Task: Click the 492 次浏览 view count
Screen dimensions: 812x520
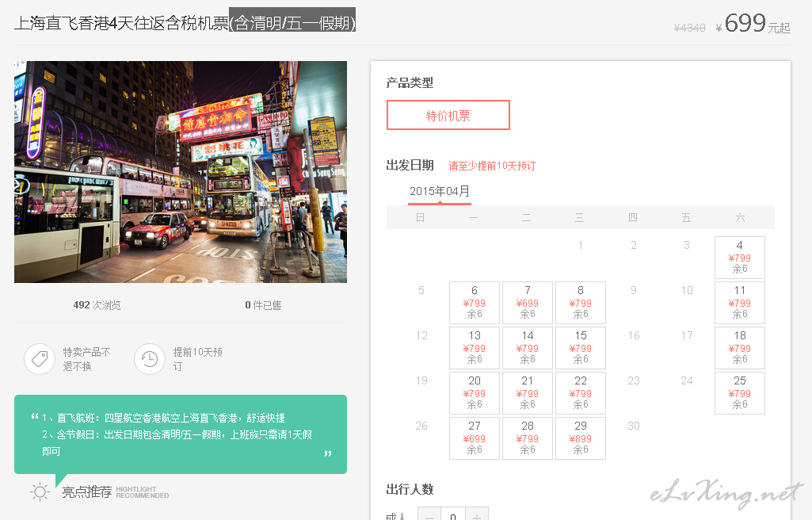Action: (x=97, y=305)
